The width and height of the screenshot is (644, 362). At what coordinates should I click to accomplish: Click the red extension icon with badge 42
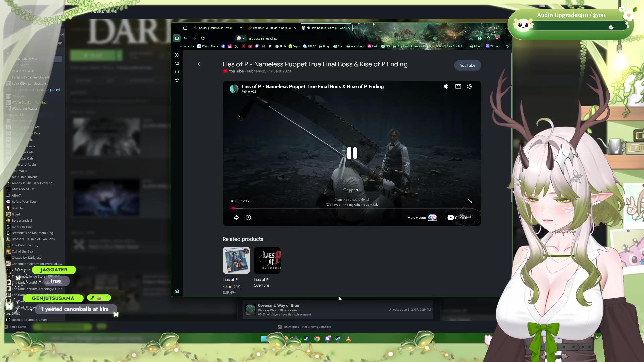pos(497,38)
